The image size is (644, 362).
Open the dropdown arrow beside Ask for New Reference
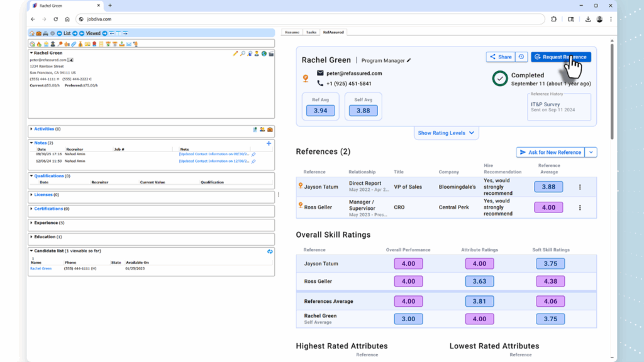(x=591, y=152)
